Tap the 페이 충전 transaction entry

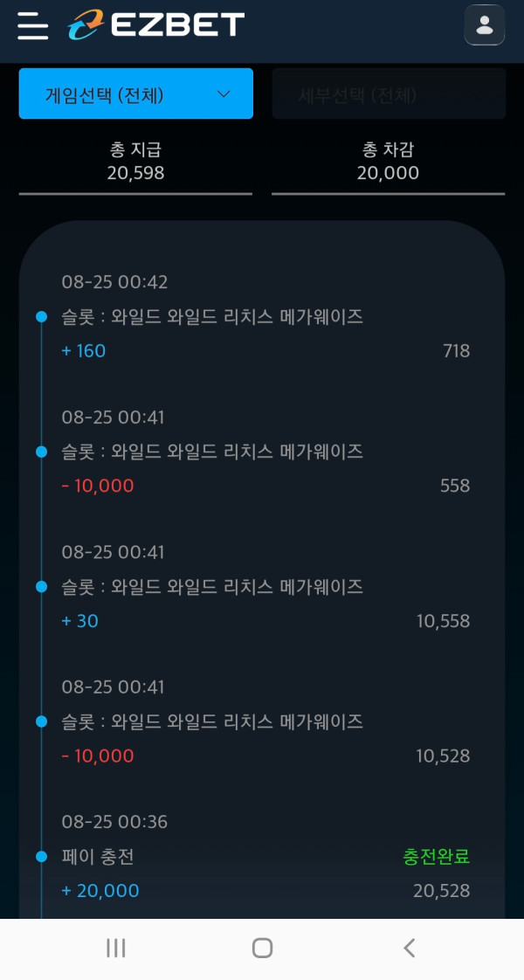click(x=98, y=857)
